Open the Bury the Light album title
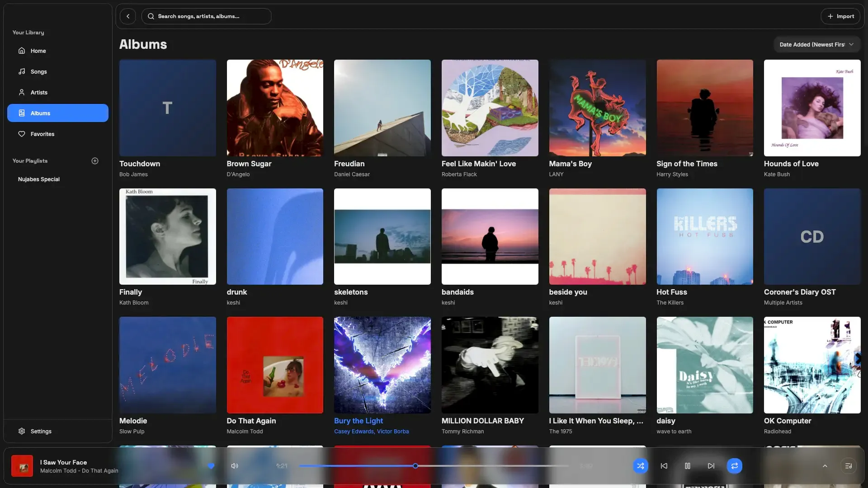 (x=359, y=421)
